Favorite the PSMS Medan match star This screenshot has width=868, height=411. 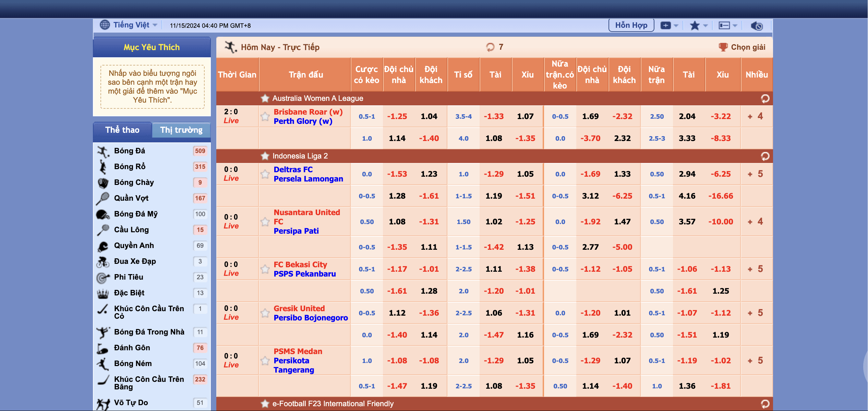265,361
